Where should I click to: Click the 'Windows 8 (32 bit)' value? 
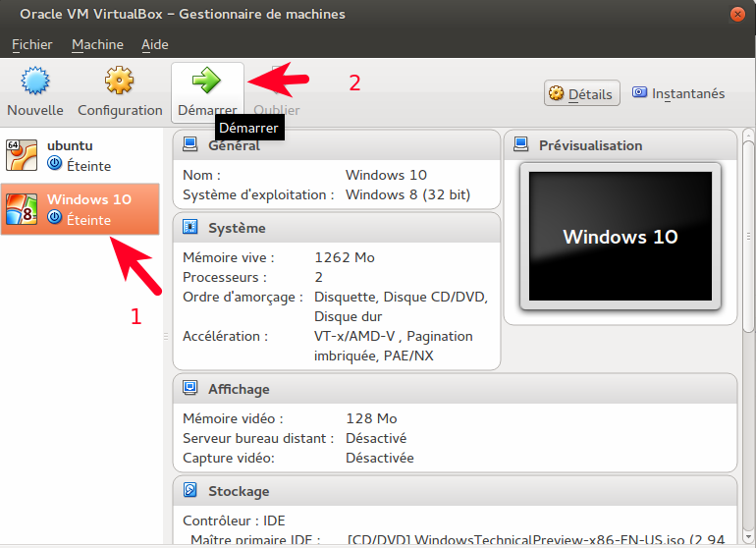[407, 194]
